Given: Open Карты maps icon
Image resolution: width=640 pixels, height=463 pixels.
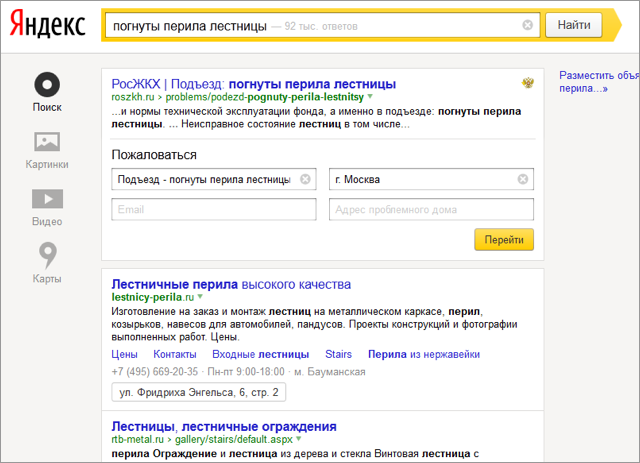Looking at the screenshot, I should pos(47,255).
